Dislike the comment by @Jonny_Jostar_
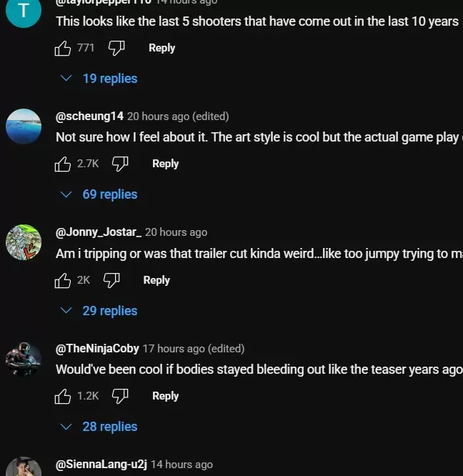 coord(111,280)
